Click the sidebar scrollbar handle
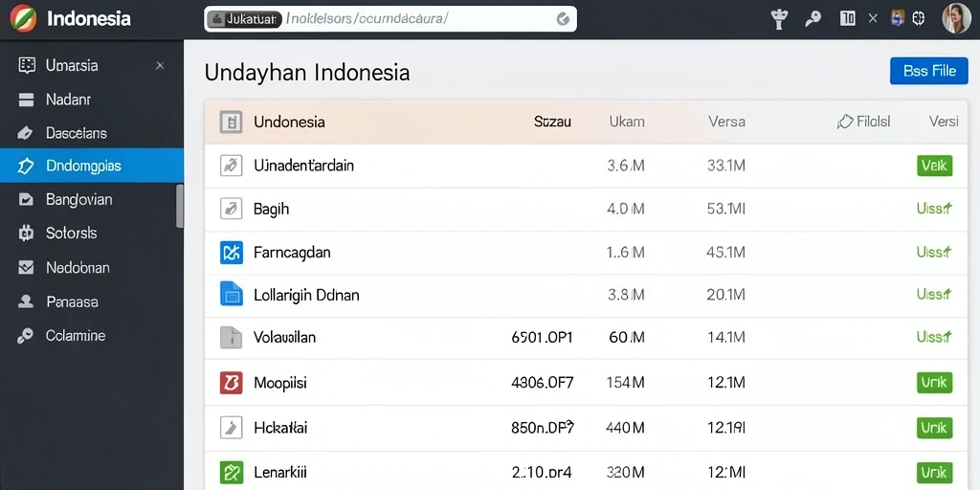 [180, 207]
